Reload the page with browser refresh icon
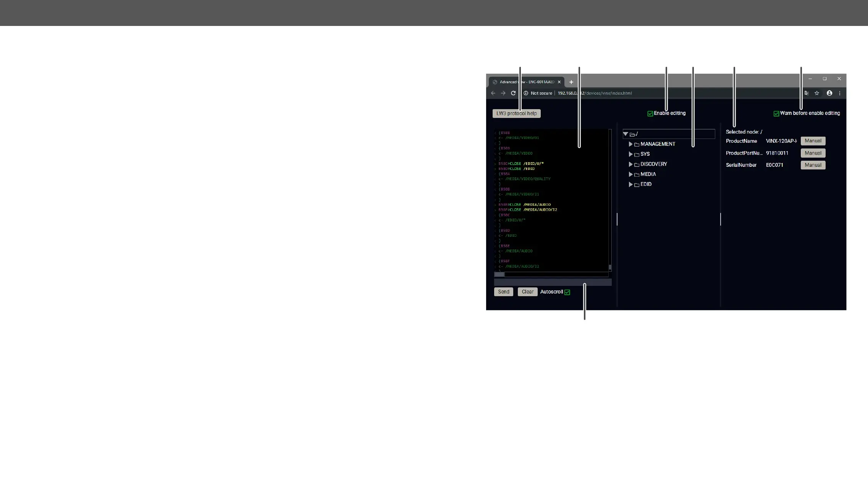 (x=513, y=93)
